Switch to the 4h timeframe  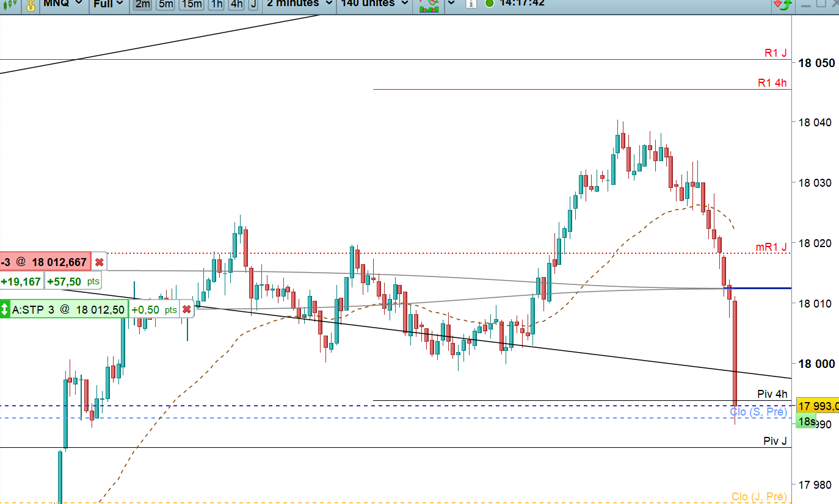pos(236,4)
